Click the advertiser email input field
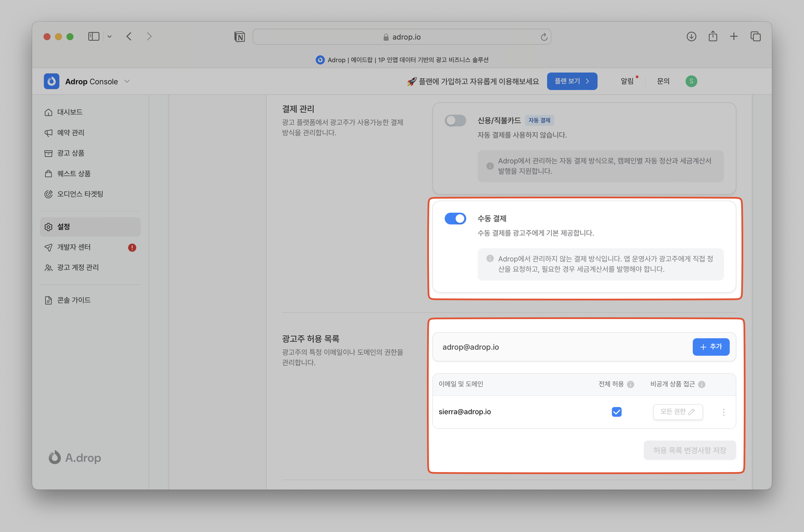This screenshot has width=804, height=532. pyautogui.click(x=560, y=347)
